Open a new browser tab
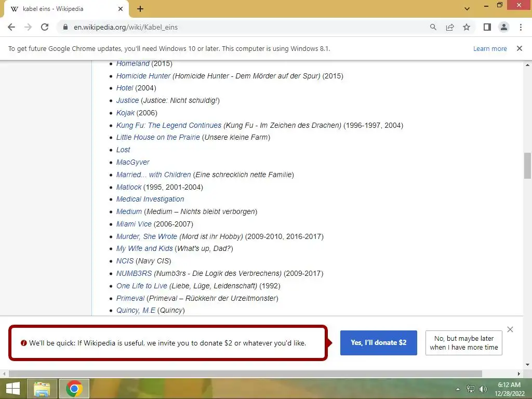 pyautogui.click(x=140, y=9)
